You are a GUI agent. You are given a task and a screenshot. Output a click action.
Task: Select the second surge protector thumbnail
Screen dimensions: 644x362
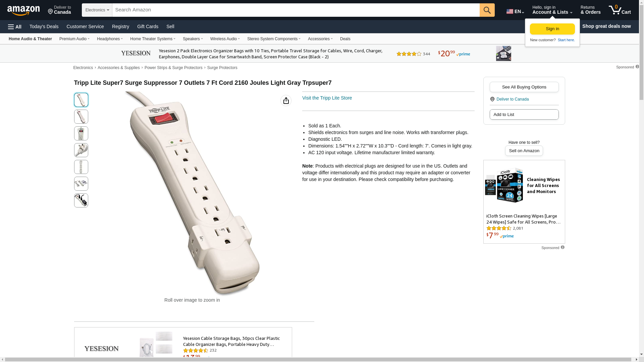click(x=81, y=117)
